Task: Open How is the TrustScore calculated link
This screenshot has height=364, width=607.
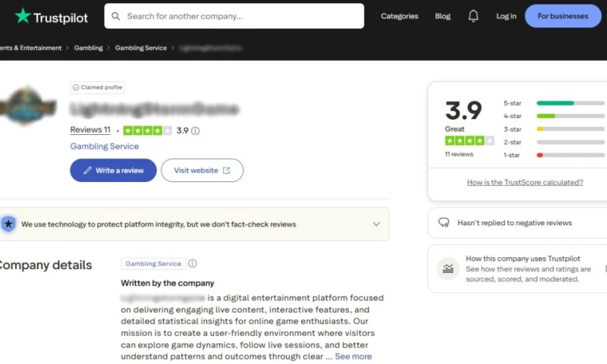Action: click(x=524, y=182)
